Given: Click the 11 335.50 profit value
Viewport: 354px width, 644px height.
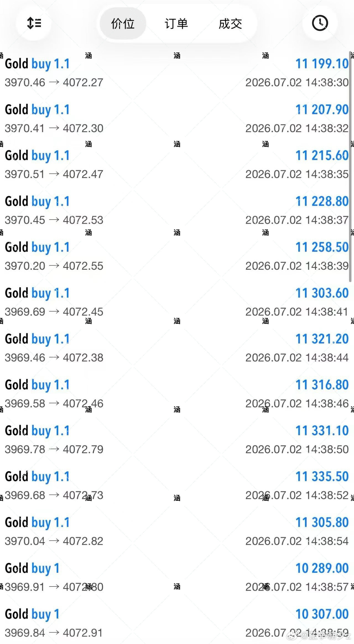Looking at the screenshot, I should coord(322,476).
